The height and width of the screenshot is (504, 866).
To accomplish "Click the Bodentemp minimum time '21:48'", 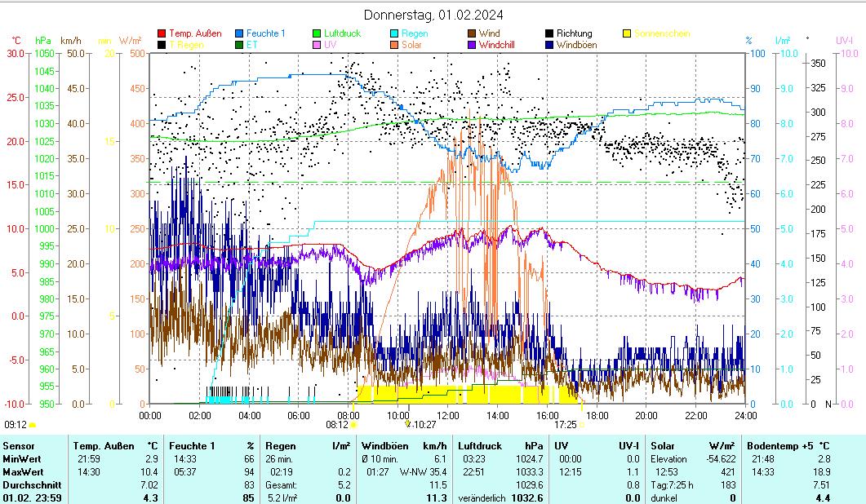I will (762, 458).
